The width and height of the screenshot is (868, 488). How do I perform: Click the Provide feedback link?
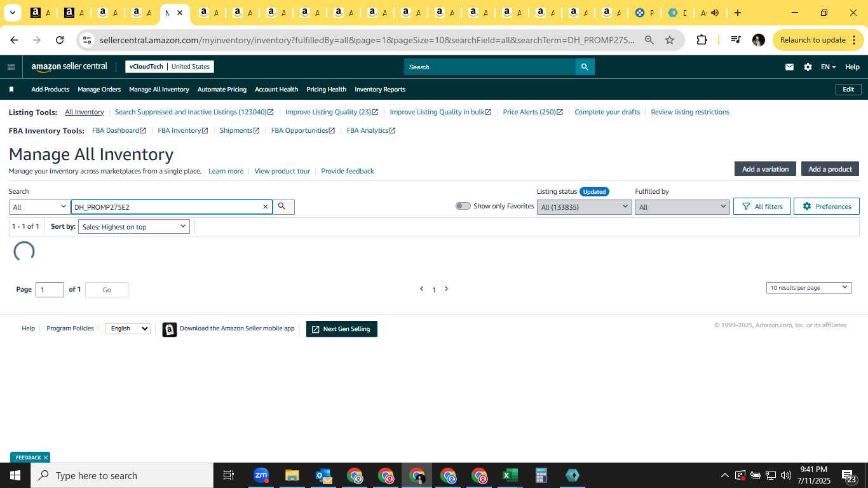[x=348, y=171]
